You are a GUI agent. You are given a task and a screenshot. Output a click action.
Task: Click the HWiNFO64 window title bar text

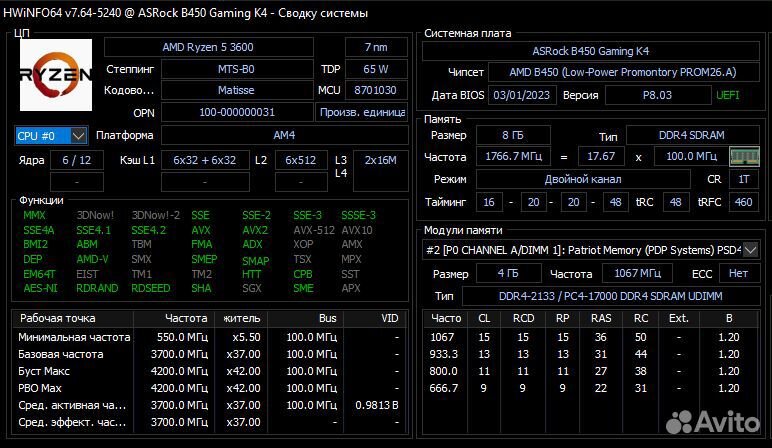click(185, 13)
